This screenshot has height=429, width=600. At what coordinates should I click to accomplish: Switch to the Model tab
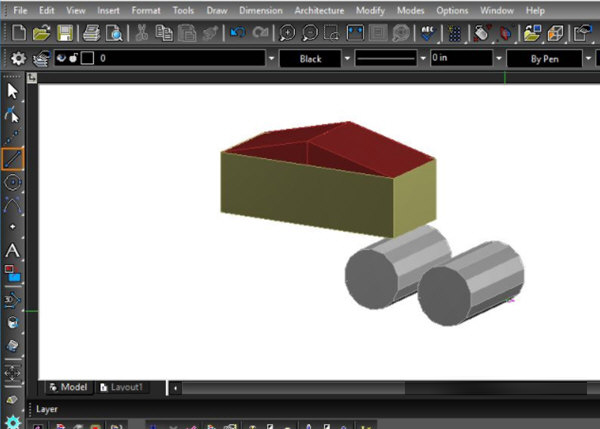72,387
